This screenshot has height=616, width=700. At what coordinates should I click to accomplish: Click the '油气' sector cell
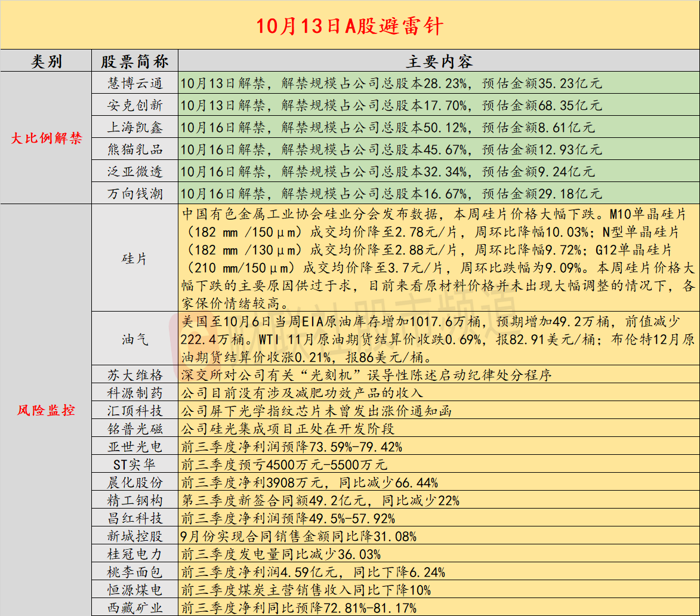(135, 339)
